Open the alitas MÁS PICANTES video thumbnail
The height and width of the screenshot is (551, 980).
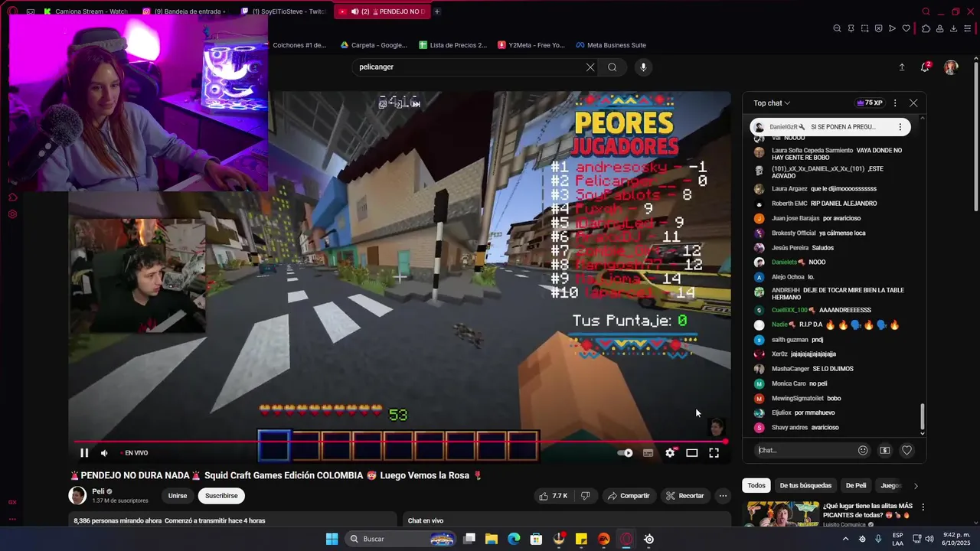[x=782, y=515]
